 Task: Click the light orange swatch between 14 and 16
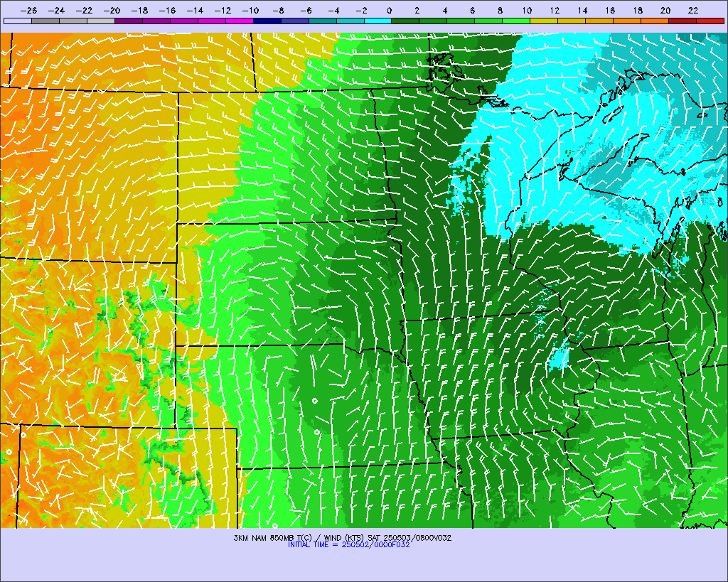(x=599, y=21)
